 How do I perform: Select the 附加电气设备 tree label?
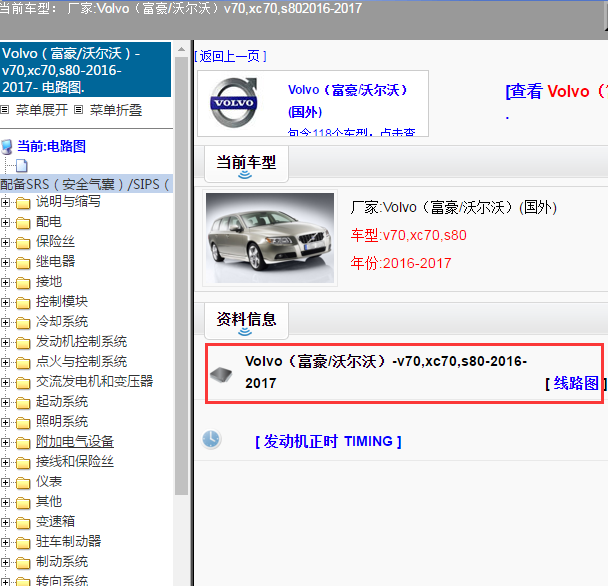pos(75,441)
